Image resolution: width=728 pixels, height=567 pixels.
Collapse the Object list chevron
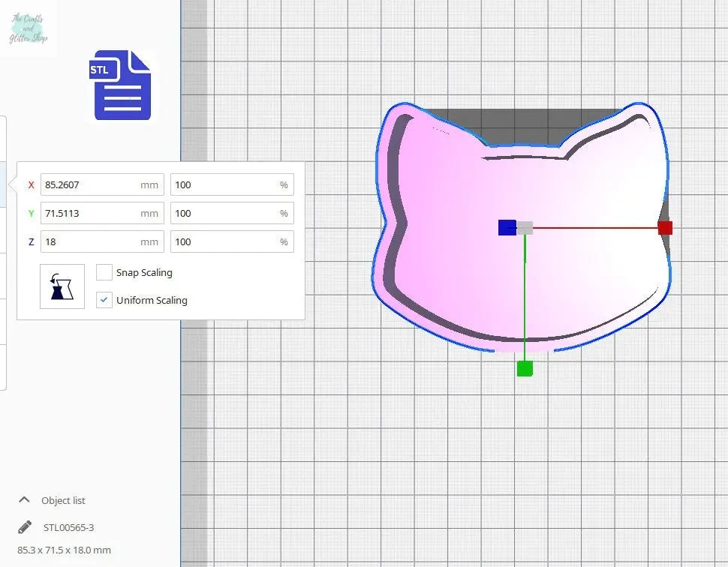25,500
